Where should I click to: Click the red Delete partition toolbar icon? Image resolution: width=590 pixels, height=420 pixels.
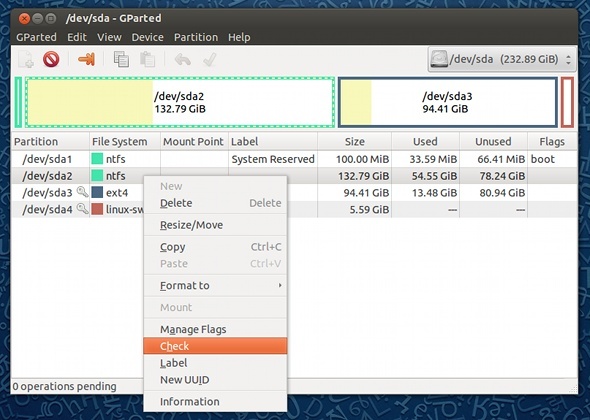tap(51, 59)
